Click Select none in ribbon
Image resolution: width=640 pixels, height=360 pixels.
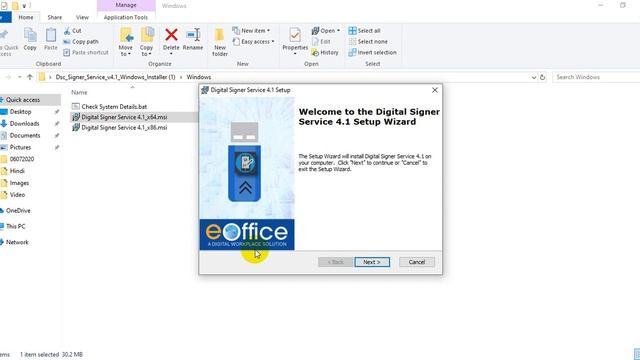click(x=368, y=42)
